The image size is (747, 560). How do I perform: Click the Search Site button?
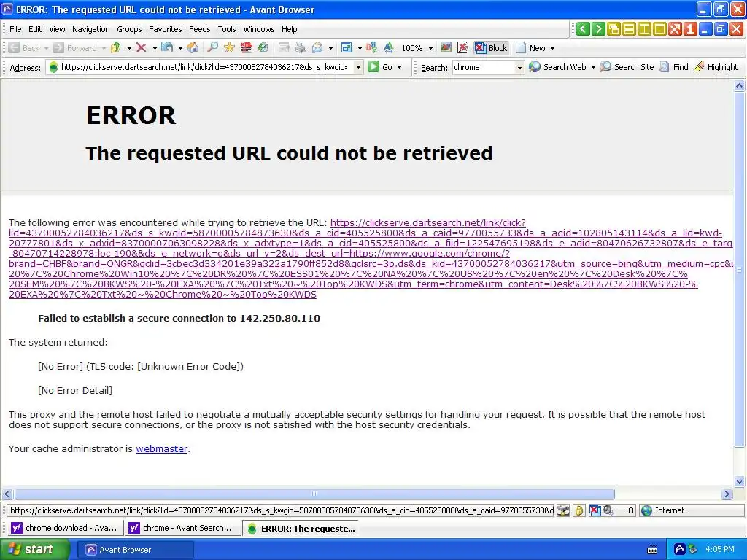point(627,67)
